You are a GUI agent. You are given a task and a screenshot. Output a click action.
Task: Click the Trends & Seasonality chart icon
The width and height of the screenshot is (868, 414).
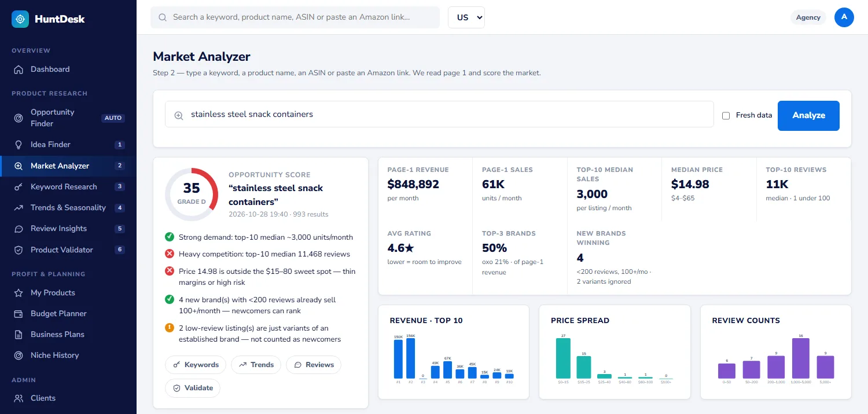[x=19, y=208]
